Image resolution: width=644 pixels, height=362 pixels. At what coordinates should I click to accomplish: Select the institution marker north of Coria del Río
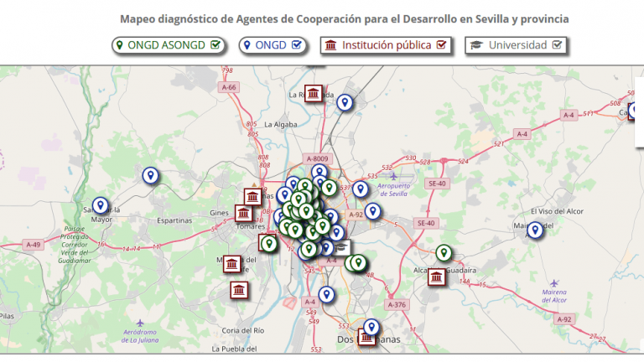click(x=239, y=291)
